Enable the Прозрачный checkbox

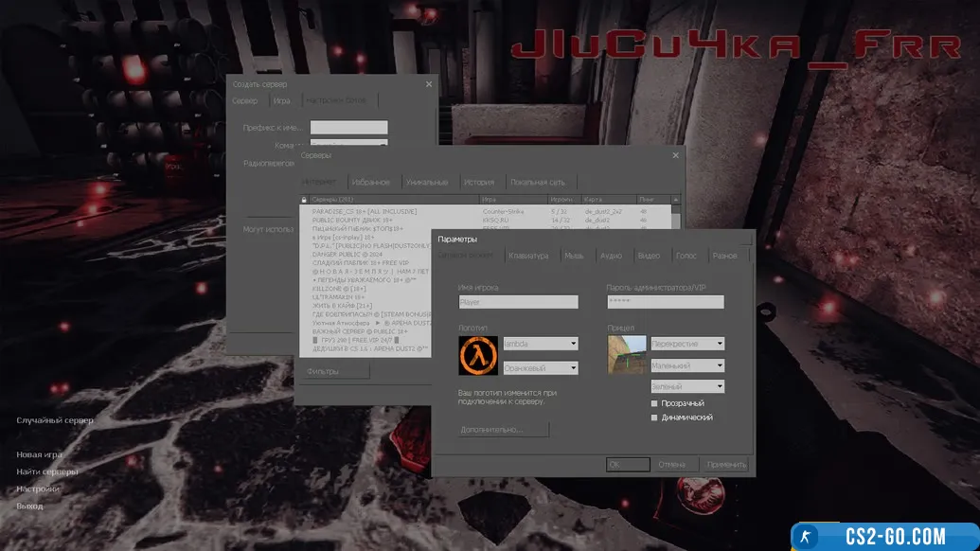[x=654, y=403]
